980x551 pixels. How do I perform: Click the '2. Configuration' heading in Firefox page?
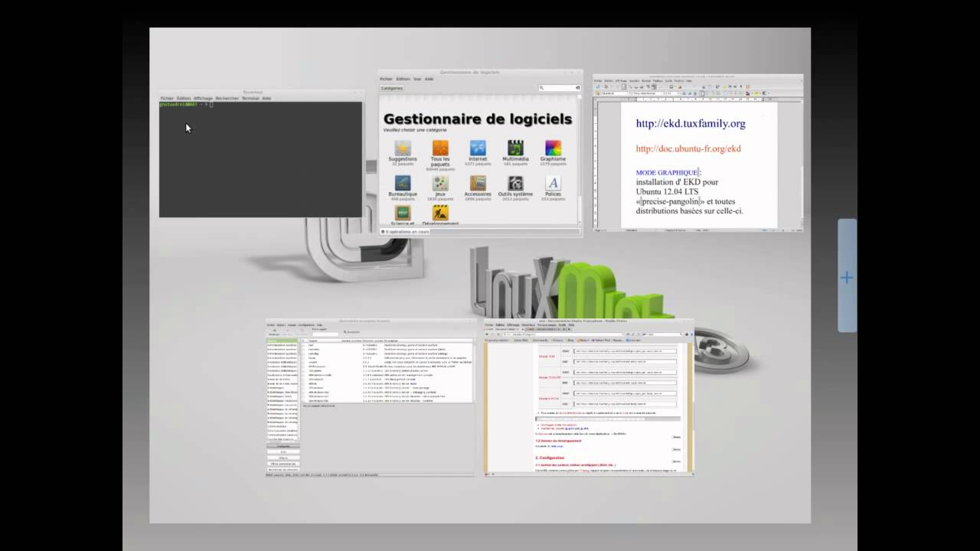pyautogui.click(x=550, y=458)
